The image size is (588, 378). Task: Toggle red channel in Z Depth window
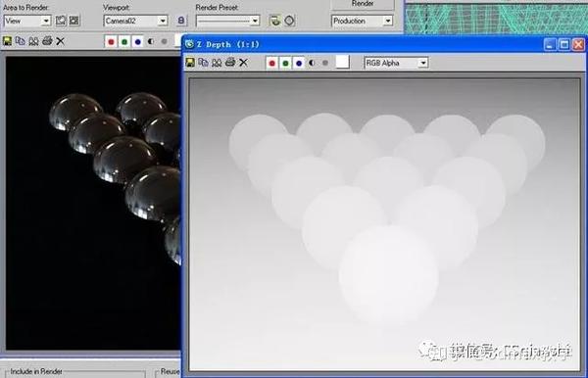click(272, 63)
